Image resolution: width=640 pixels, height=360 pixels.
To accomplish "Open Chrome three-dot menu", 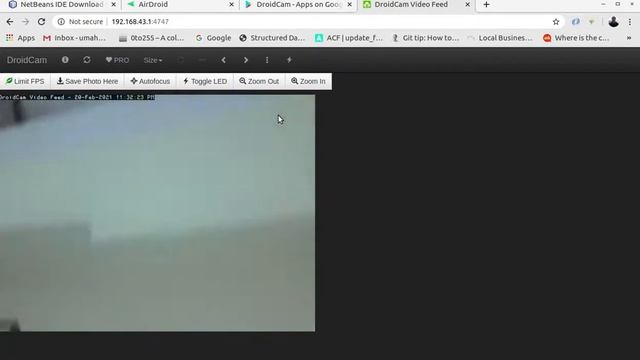I will (630, 22).
